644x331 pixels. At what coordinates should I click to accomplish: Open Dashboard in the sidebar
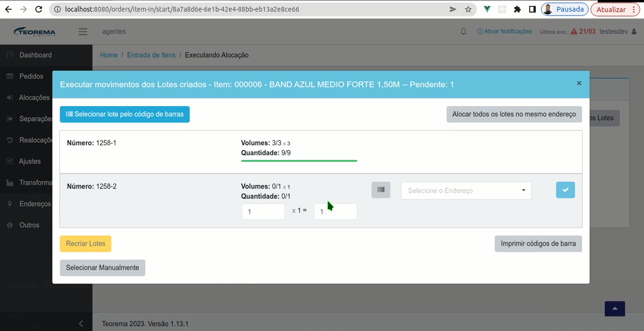point(36,55)
